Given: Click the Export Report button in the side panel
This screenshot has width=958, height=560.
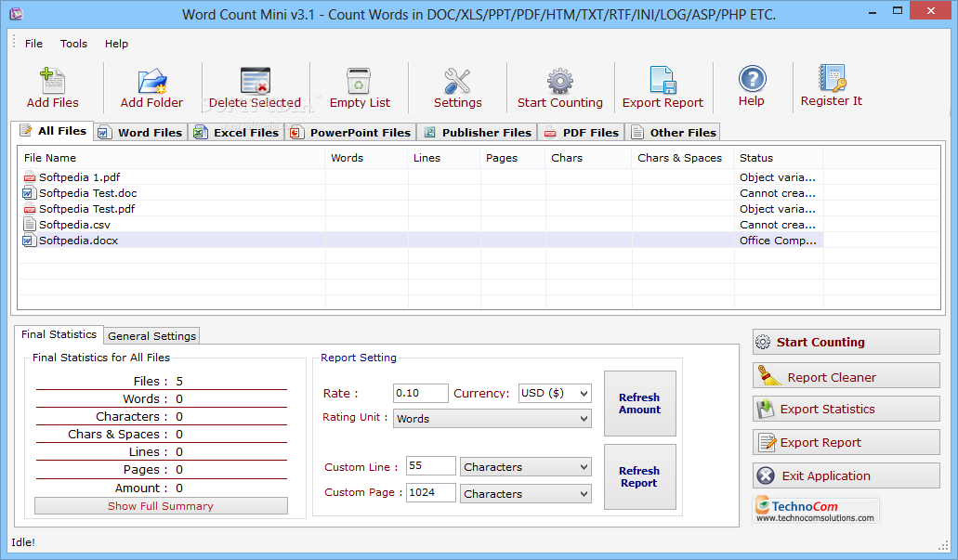Looking at the screenshot, I should click(846, 442).
